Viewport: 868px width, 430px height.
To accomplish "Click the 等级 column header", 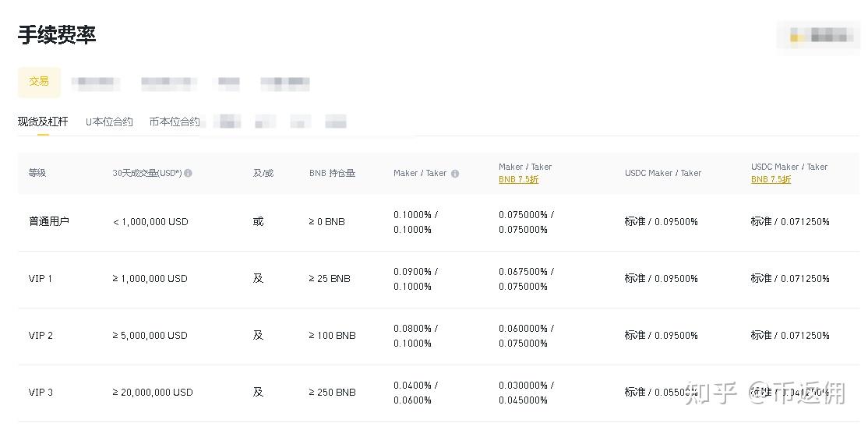I will tap(37, 173).
